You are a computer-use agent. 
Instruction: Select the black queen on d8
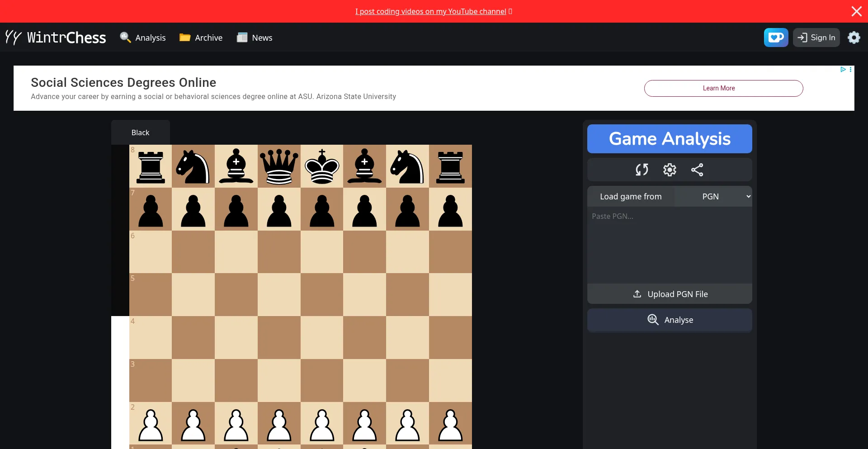coord(279,166)
